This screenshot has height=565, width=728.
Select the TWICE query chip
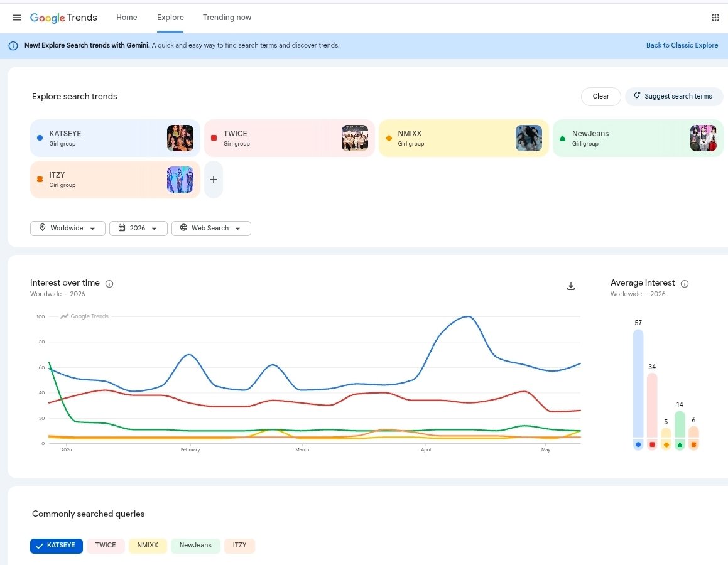click(106, 546)
